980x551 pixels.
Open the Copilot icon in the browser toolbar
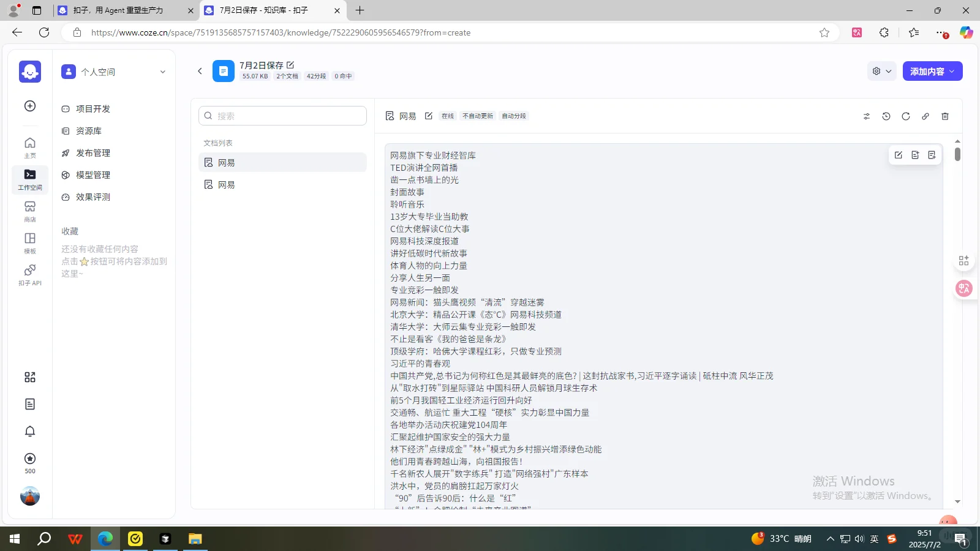click(x=966, y=32)
